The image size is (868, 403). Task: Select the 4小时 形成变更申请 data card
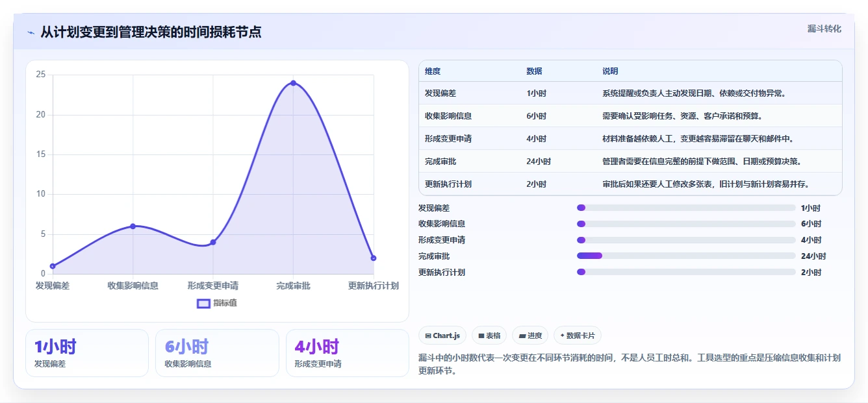tap(347, 352)
